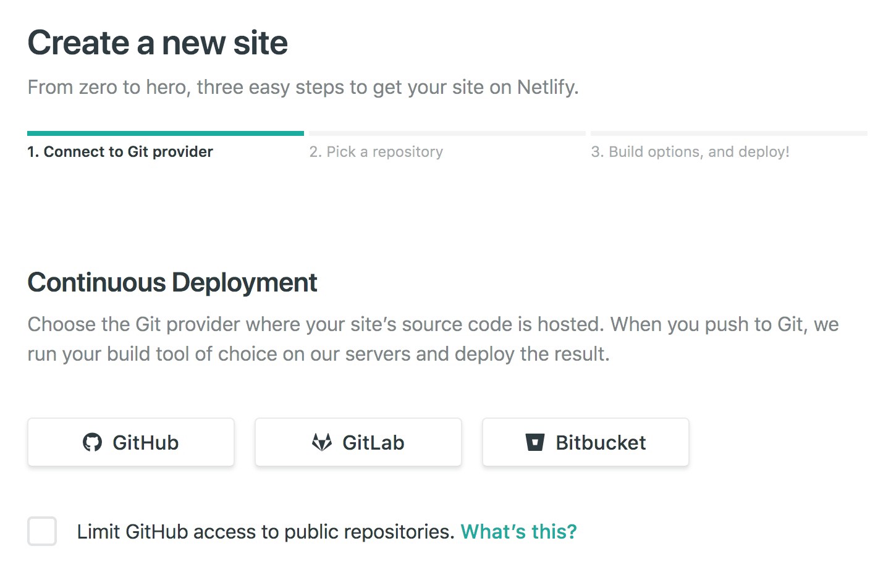
Task: Open the "What's this?" link
Action: tap(518, 532)
